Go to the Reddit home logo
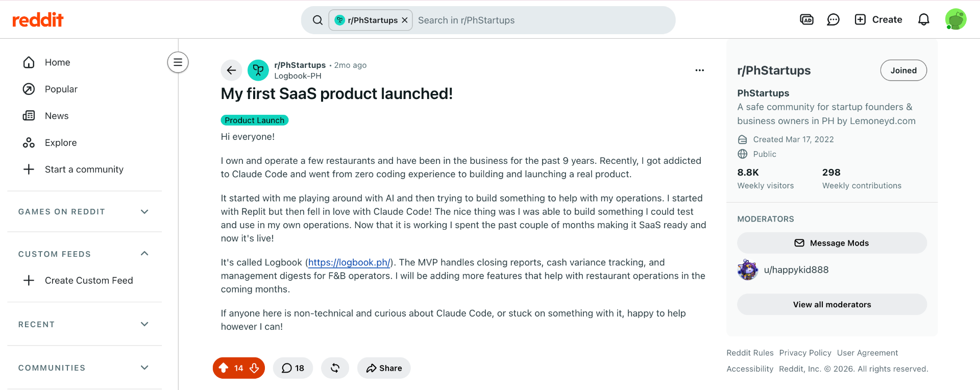This screenshot has width=980, height=390. pyautogui.click(x=38, y=20)
